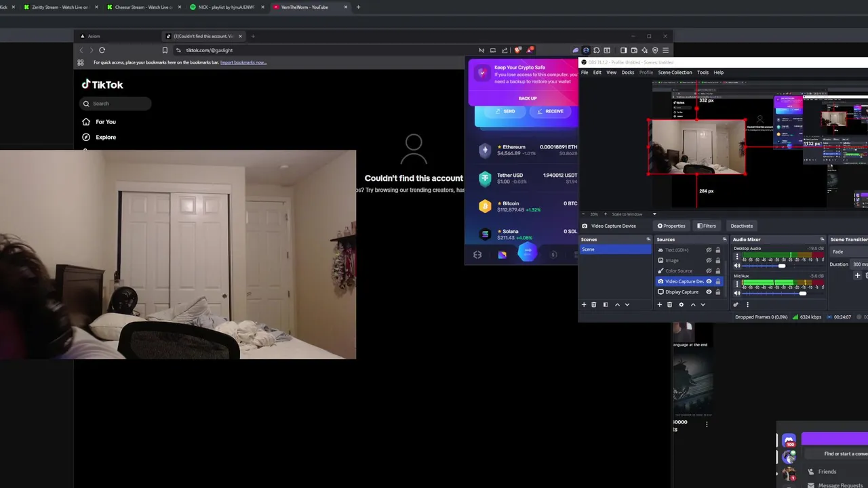Open the Solana asset row in wallet
The image size is (868, 488).
point(527,235)
